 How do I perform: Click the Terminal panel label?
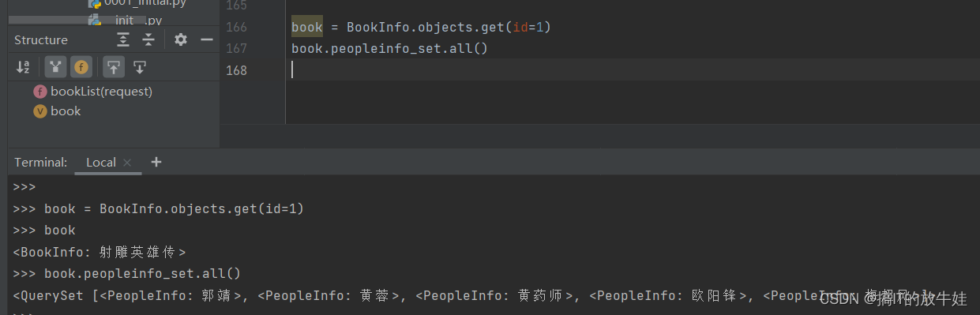coord(41,162)
